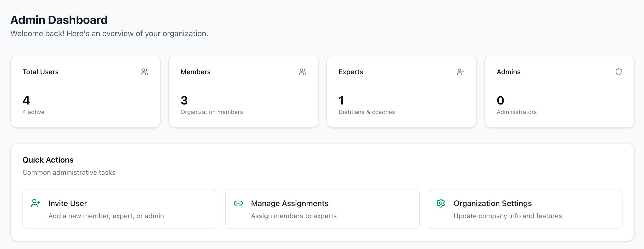The height and width of the screenshot is (249, 644).
Task: Click the welcome back overview subtitle
Action: point(109,33)
